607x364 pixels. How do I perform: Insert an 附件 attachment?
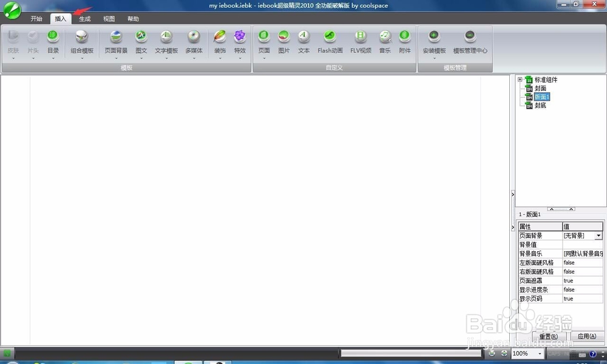click(405, 42)
